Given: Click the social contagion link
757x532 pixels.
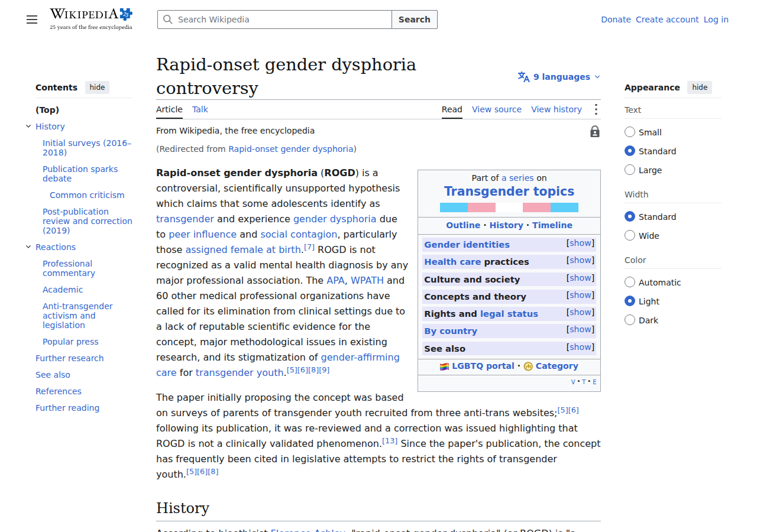Looking at the screenshot, I should (299, 234).
